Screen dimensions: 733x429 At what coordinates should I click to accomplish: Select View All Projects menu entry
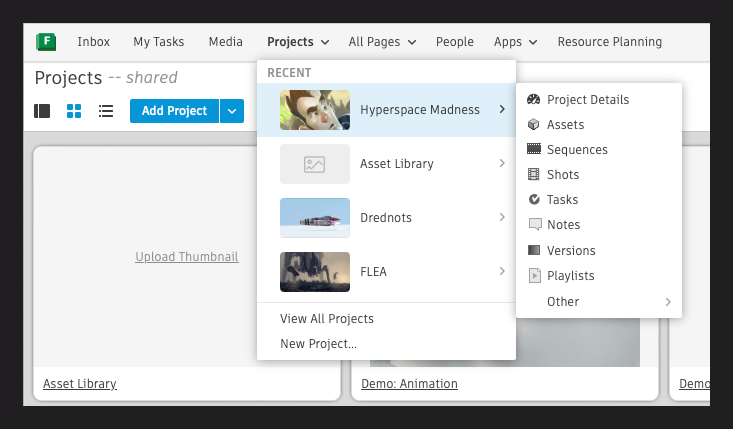327,319
